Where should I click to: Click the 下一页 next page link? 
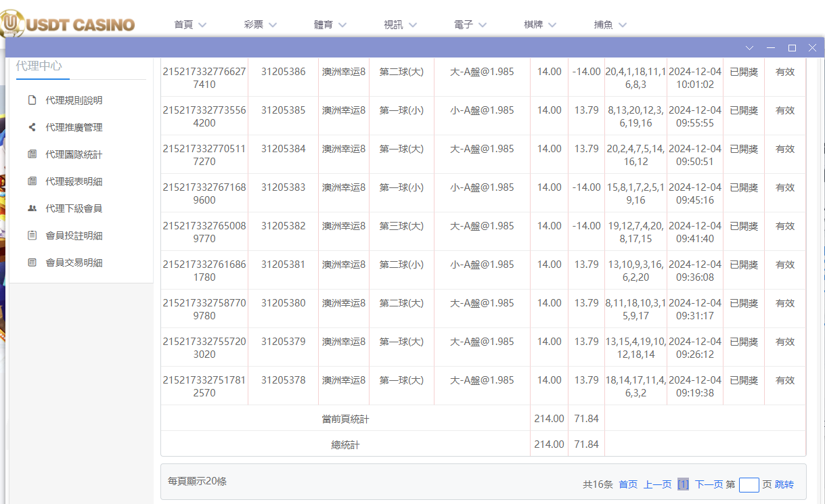pos(709,484)
